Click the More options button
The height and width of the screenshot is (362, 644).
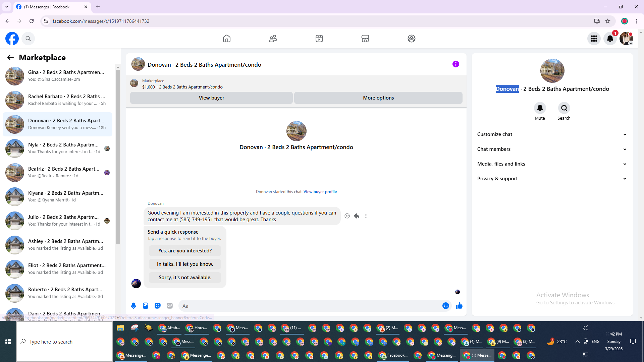pos(378,98)
